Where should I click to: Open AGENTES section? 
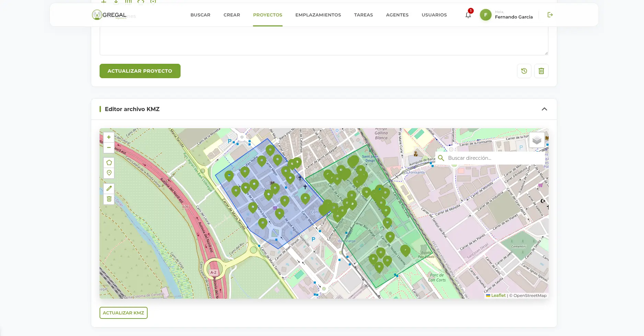(x=397, y=15)
